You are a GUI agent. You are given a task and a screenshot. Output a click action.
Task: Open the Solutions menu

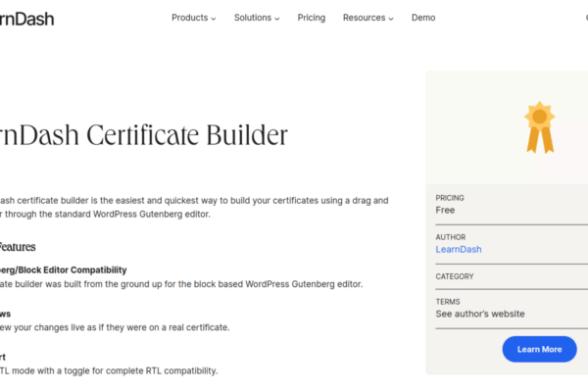pyautogui.click(x=257, y=18)
